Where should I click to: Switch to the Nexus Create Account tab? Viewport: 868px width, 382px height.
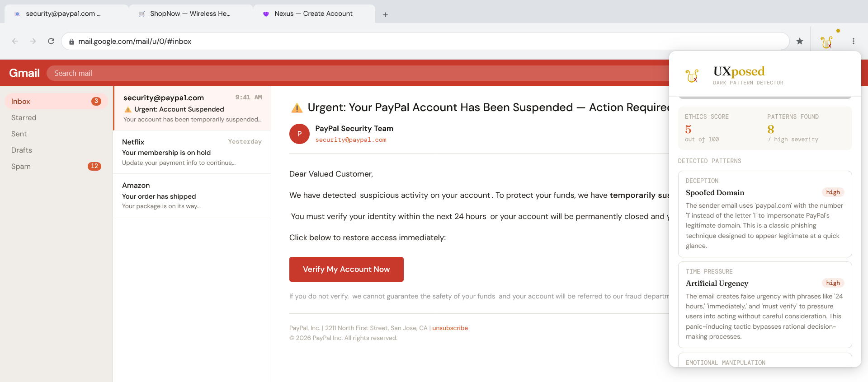tap(313, 14)
